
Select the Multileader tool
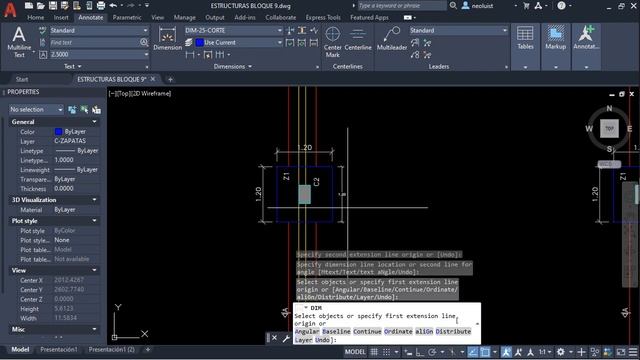(x=392, y=38)
